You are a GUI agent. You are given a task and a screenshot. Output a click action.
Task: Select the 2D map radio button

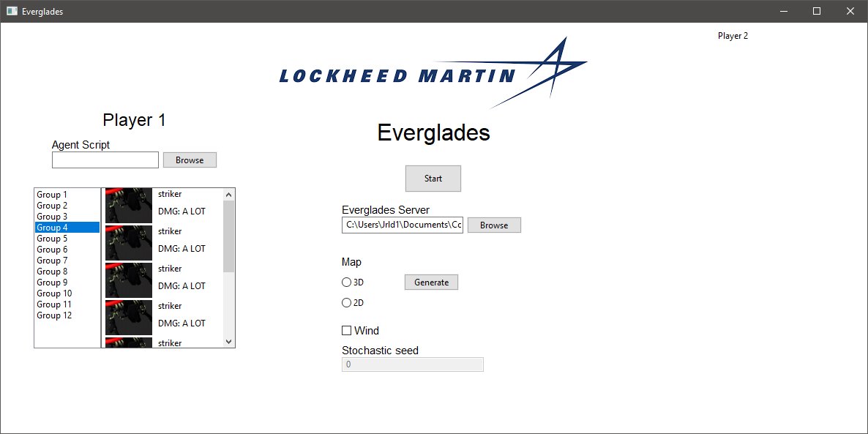click(346, 303)
